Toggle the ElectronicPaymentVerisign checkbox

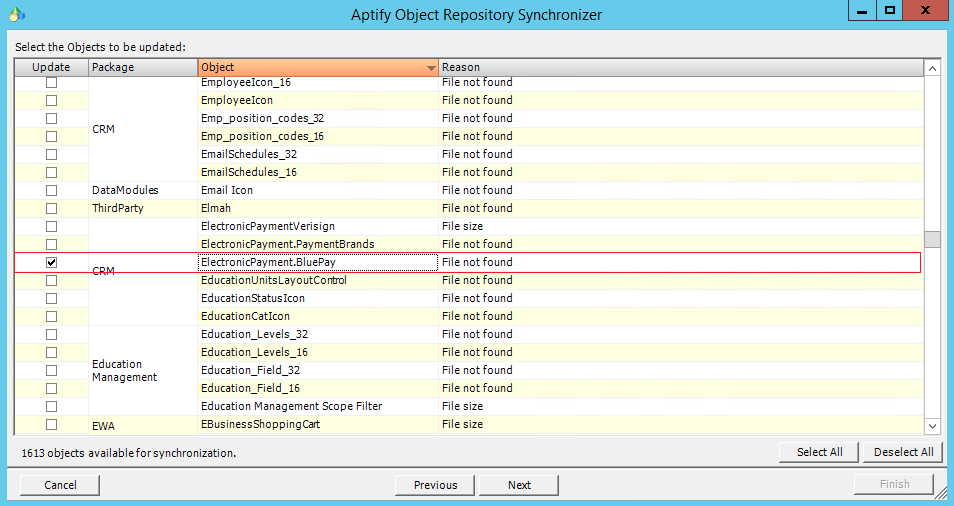pos(52,226)
